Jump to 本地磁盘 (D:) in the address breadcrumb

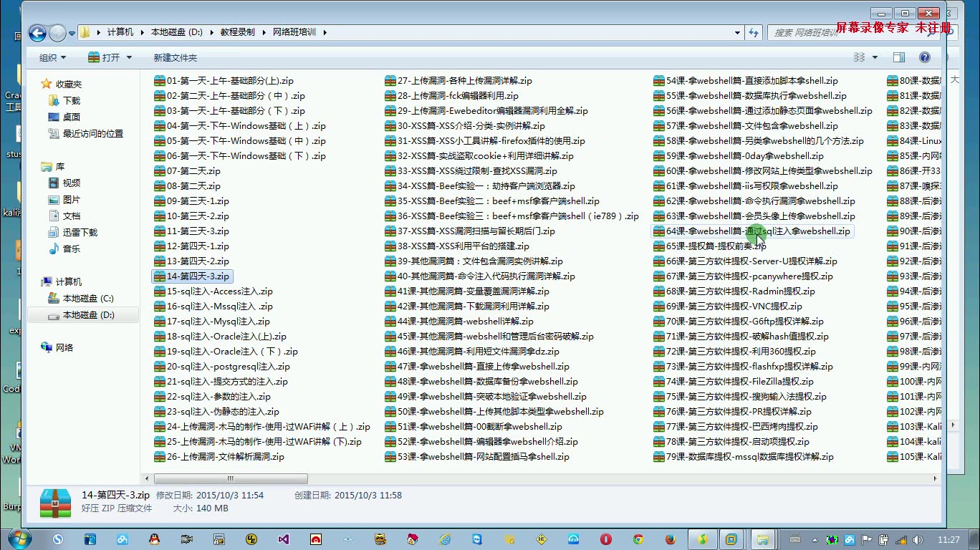pyautogui.click(x=177, y=32)
